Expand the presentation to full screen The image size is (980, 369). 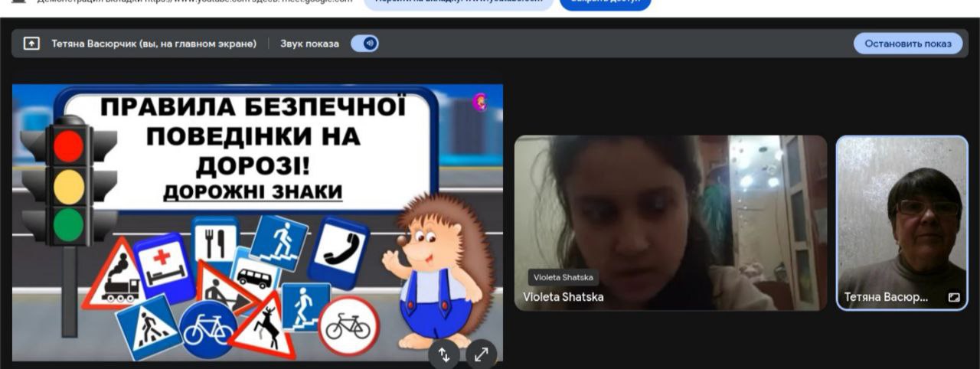click(x=481, y=354)
